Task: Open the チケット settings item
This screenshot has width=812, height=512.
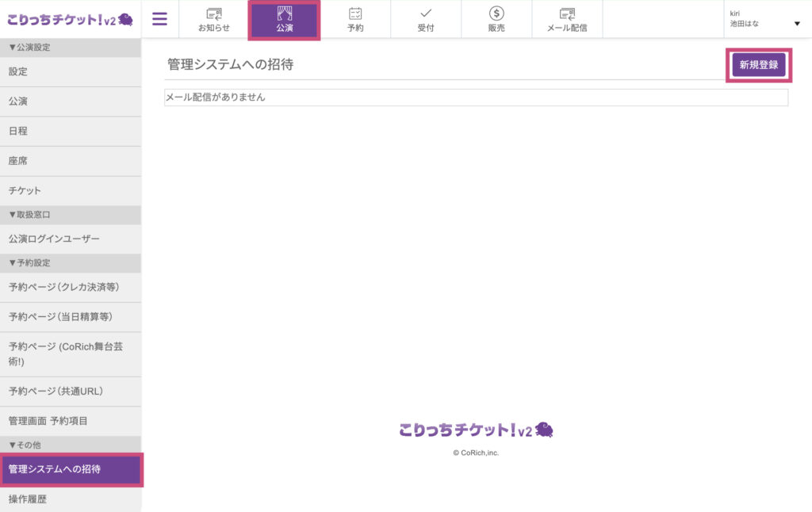Action: [x=71, y=190]
